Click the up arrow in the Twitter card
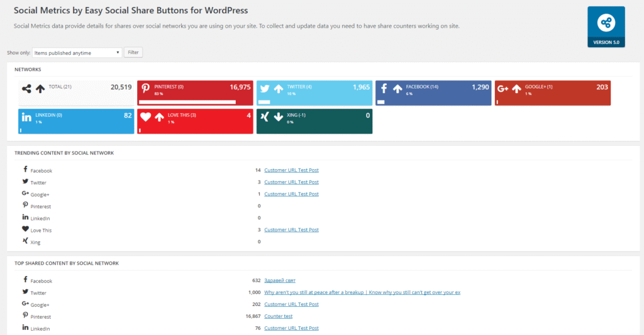644x335 pixels. click(x=279, y=89)
